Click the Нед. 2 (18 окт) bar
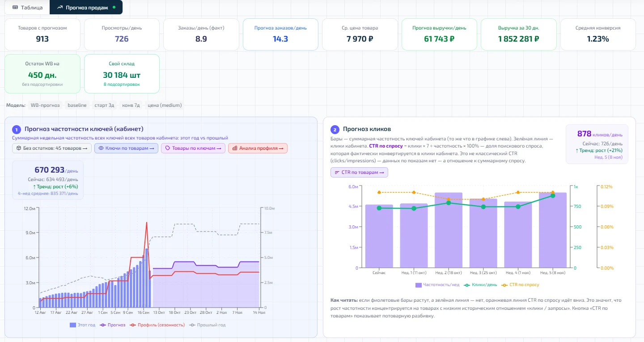The height and width of the screenshot is (342, 644). (449, 230)
